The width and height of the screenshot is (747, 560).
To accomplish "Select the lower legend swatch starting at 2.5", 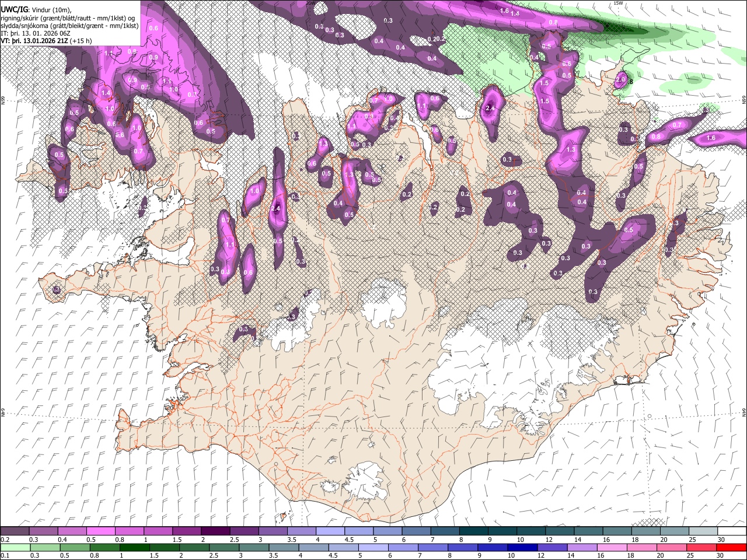I will [224, 547].
